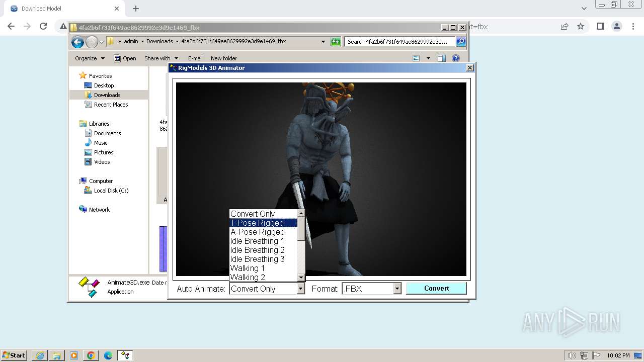Screen dimensions: 644x362
Task: Open Chrome from taskbar
Action: pyautogui.click(x=91, y=355)
